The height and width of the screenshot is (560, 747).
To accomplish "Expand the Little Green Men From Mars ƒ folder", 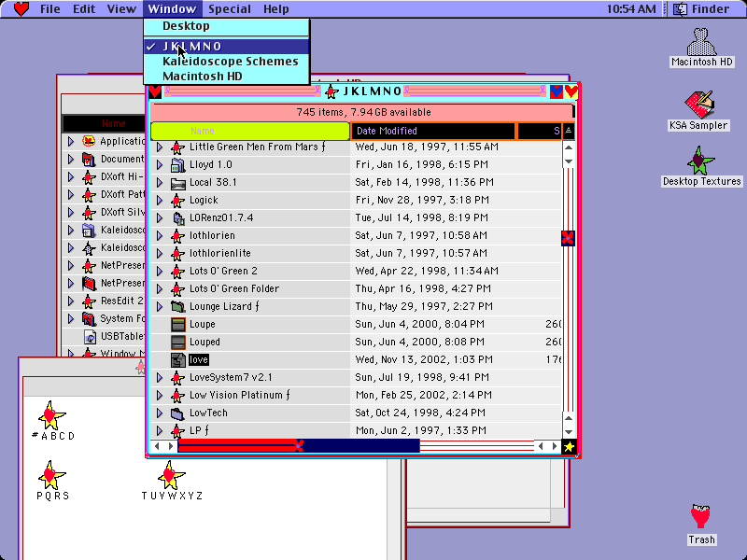I will [x=160, y=147].
